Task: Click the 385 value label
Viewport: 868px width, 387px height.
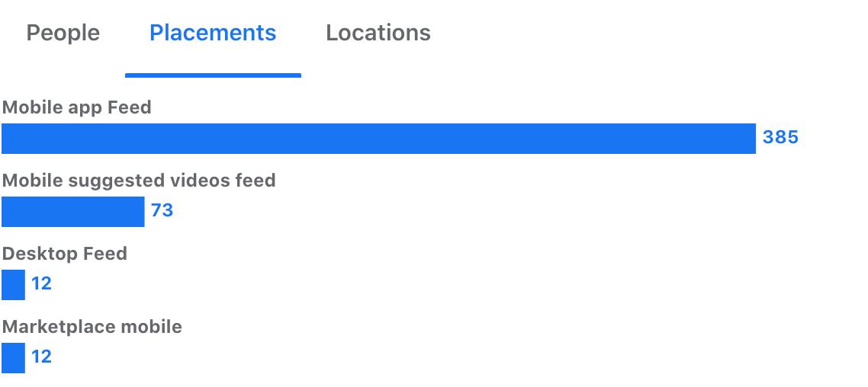Action: 780,137
